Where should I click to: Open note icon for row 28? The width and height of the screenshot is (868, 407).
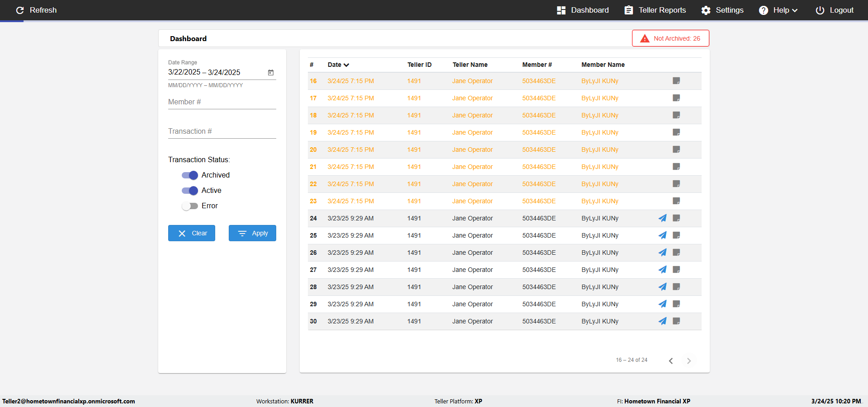pos(676,287)
